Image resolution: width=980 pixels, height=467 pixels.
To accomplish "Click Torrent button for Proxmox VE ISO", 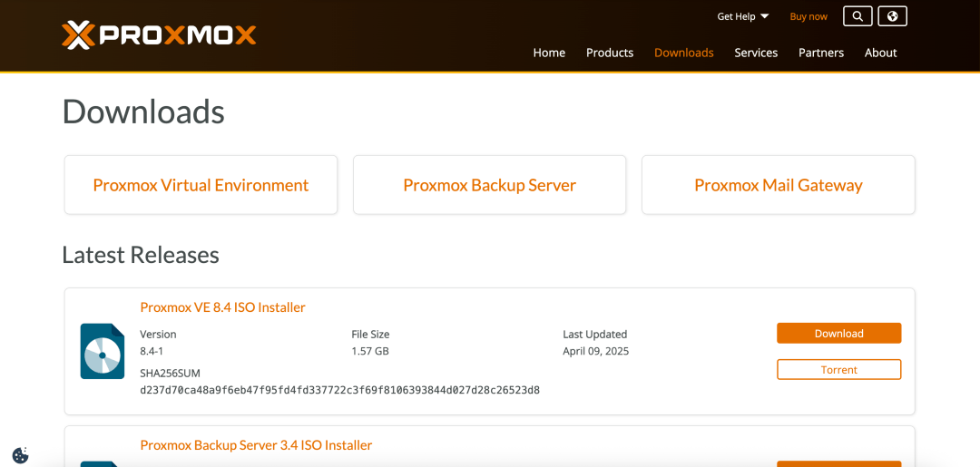I will 838,370.
